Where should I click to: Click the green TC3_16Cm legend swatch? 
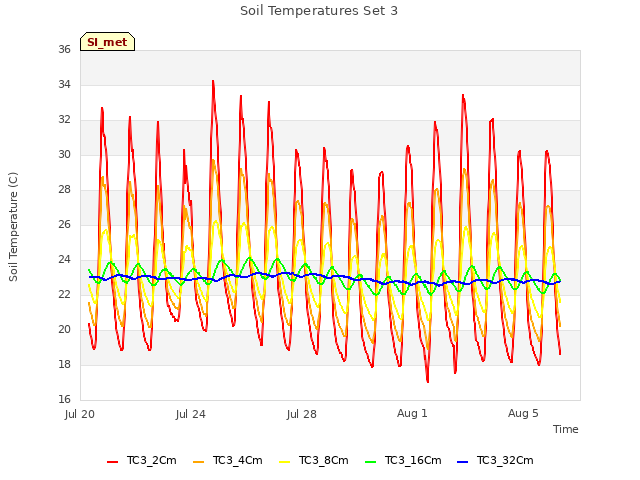371,462
